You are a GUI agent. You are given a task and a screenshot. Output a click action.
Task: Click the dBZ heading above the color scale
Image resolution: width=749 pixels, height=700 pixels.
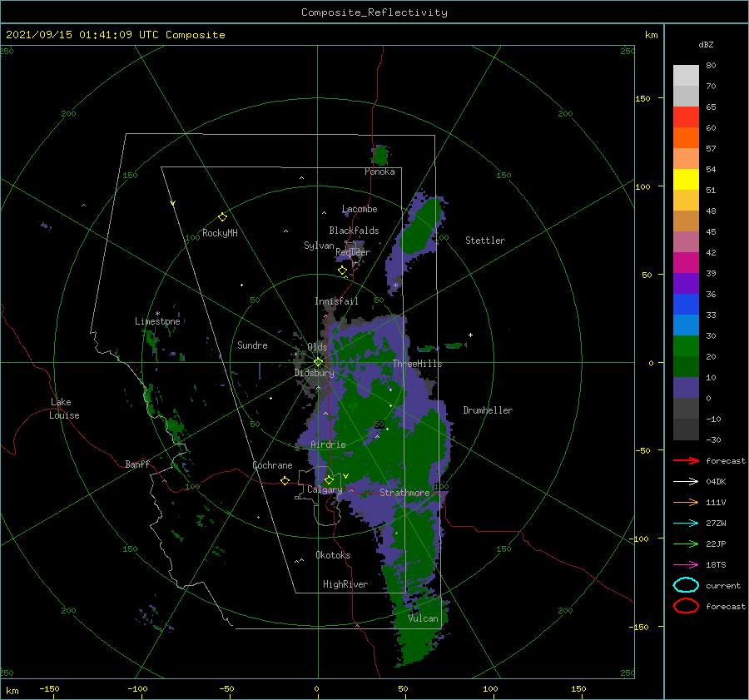click(706, 45)
